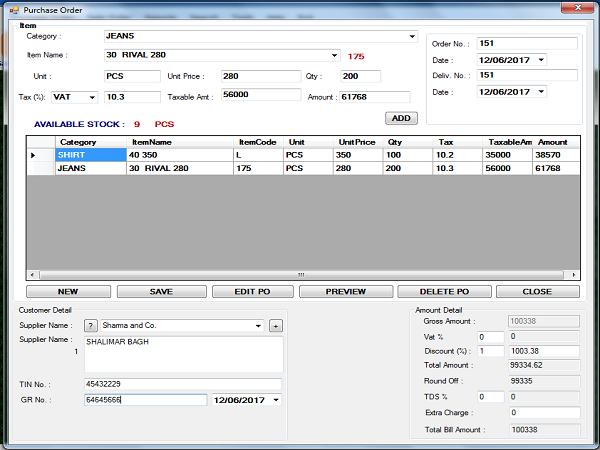
Task: Click the Discount (%) input field
Action: pyautogui.click(x=491, y=351)
